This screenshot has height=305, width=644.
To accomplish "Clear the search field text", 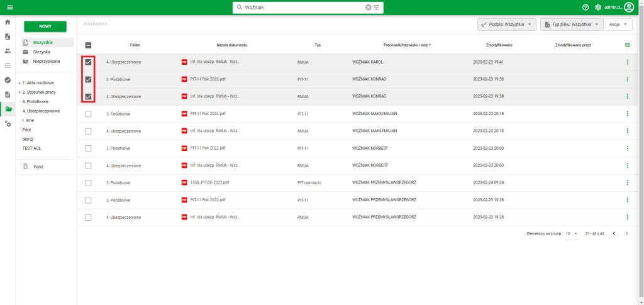I will click(369, 8).
